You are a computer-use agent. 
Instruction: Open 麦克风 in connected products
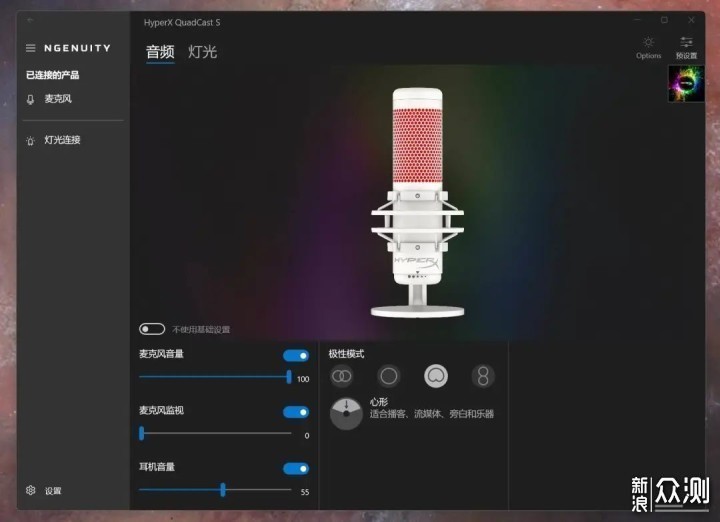coord(58,99)
